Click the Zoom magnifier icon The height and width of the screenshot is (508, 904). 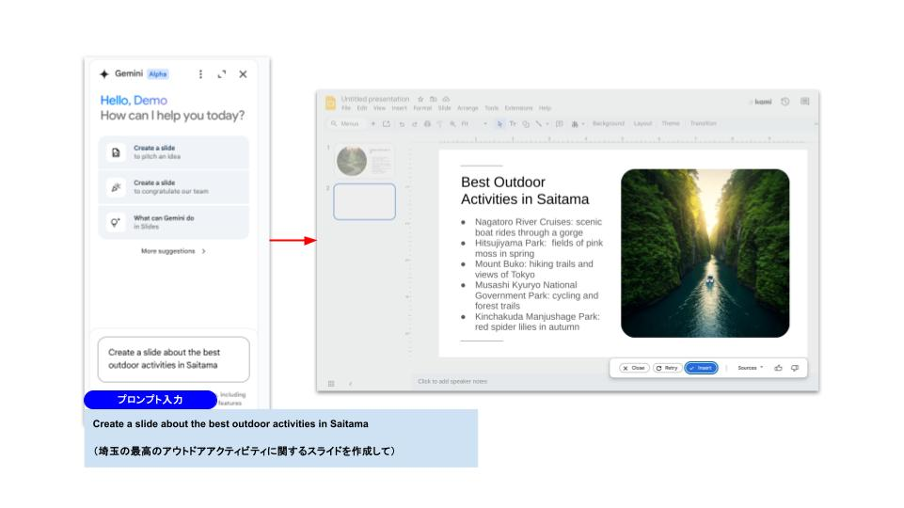pyautogui.click(x=453, y=124)
